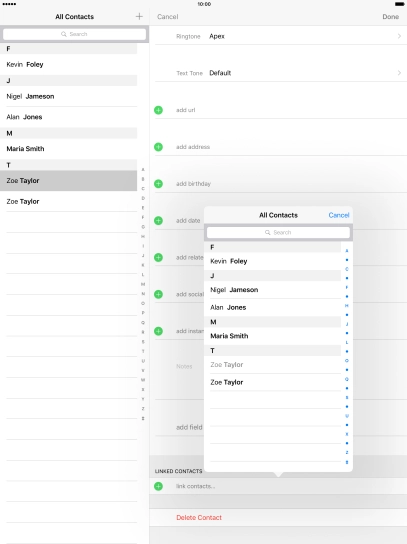Tap the plus icon to add new contact
The image size is (407, 544).
(x=139, y=16)
